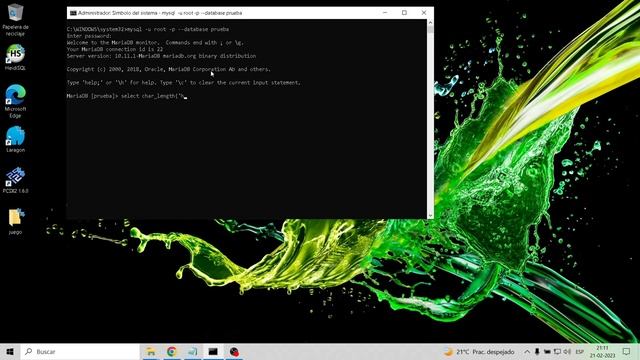Click the 'Copyright (c) 2000, 2018, Oracle' line
Viewport: 640px width, 360px height.
pos(169,69)
